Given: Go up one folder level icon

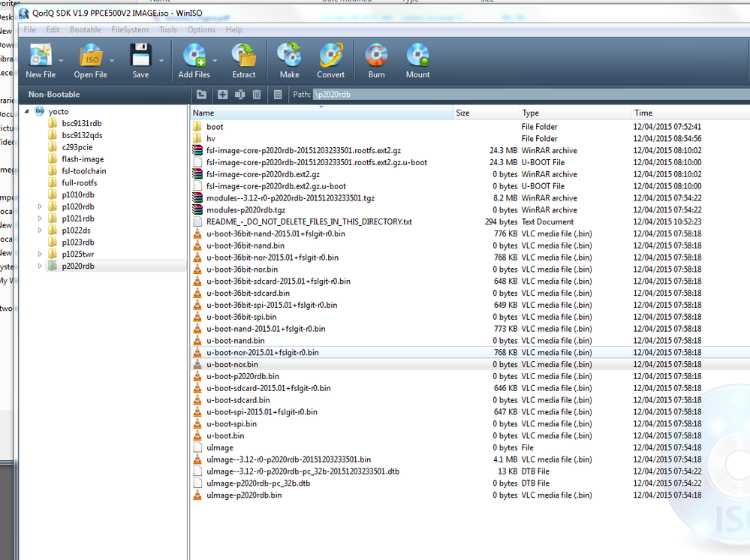Looking at the screenshot, I should [201, 95].
